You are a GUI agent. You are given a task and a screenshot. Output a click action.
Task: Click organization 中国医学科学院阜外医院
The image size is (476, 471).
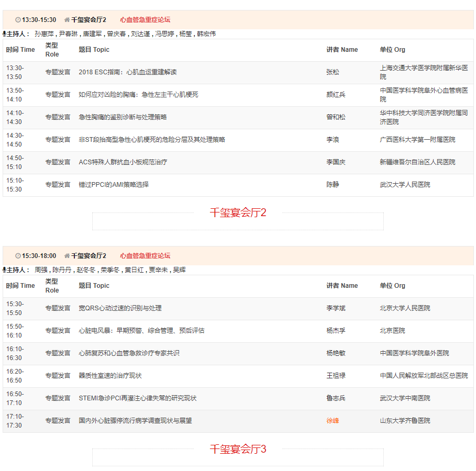414,353
